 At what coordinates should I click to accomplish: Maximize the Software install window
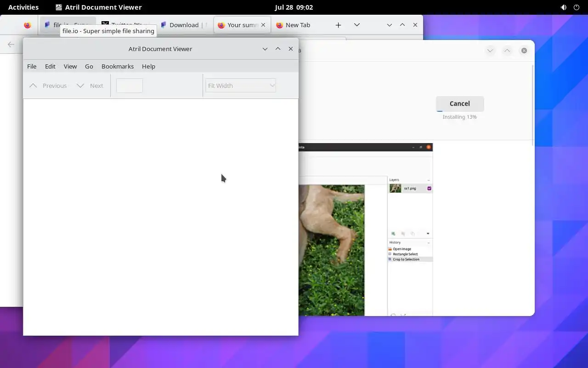[507, 51]
